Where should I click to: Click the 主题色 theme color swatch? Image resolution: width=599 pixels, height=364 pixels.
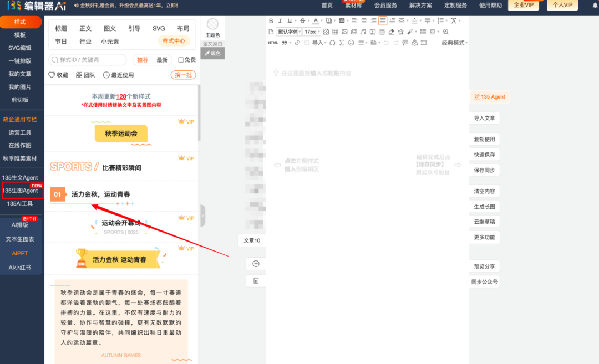[212, 24]
